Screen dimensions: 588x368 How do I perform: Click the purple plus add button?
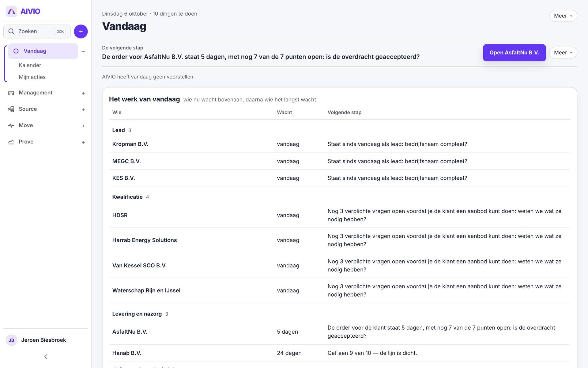(x=81, y=31)
